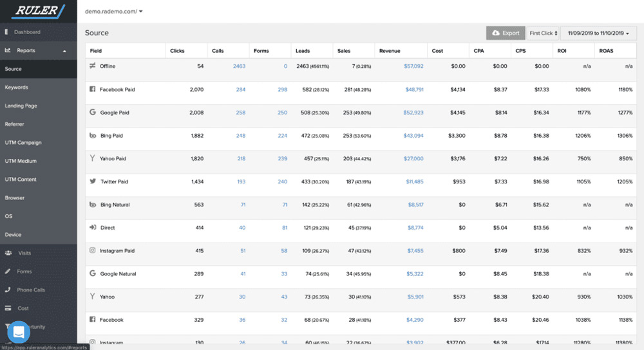
Task: Open Offline revenue $57,092 link
Action: click(413, 66)
